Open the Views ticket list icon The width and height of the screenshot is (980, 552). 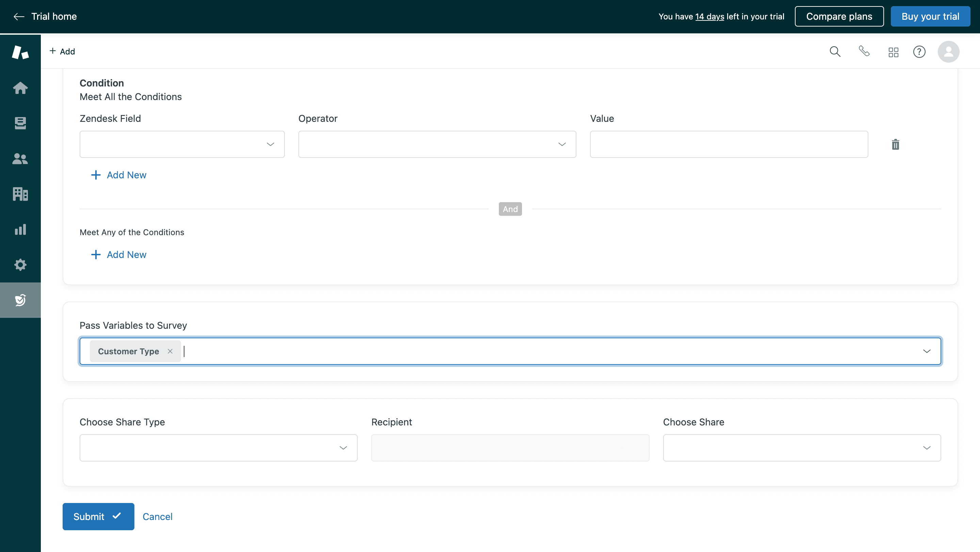coord(20,123)
